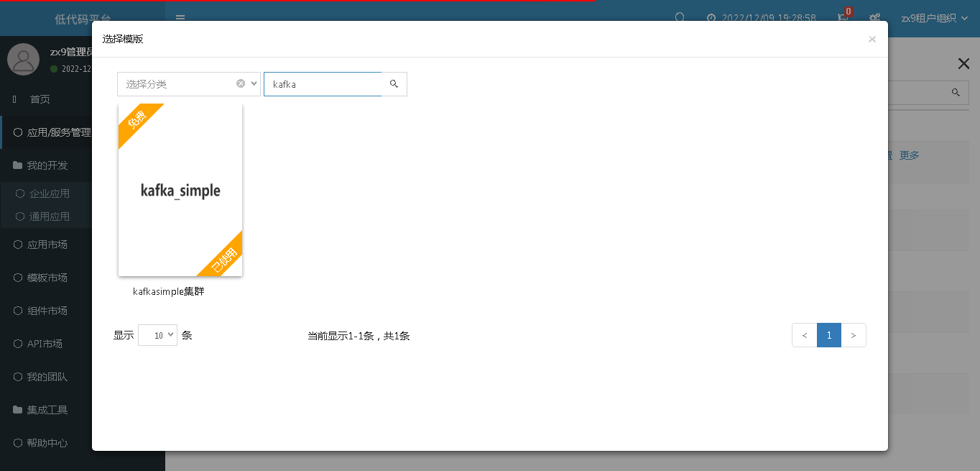980x471 pixels.
Task: Click the background page search magnifier icon
Action: pos(956,92)
